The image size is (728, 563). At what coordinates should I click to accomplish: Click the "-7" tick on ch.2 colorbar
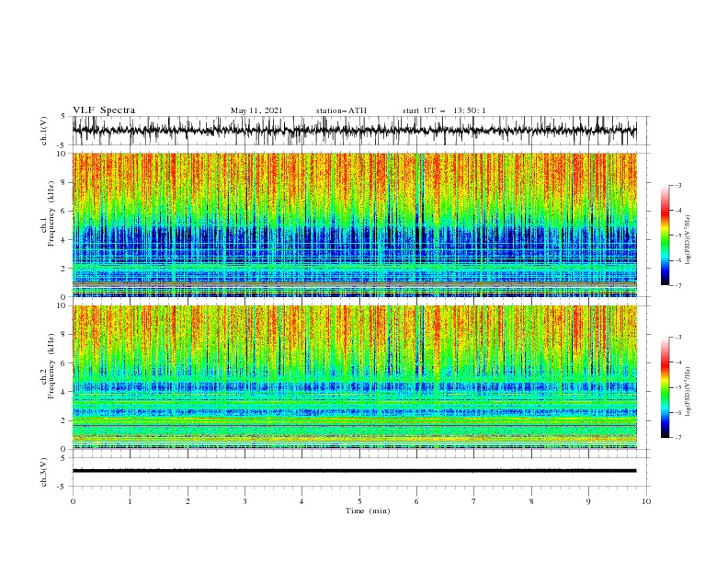[x=677, y=438]
